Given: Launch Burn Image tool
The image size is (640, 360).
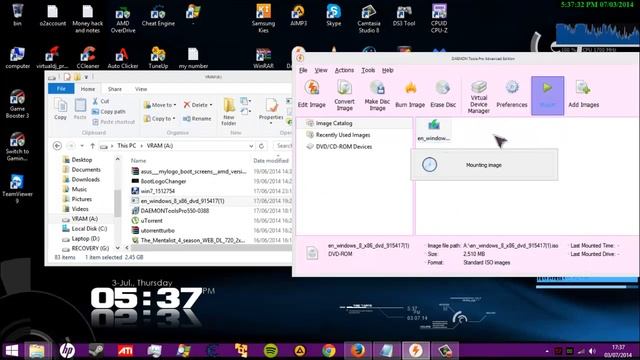Looking at the screenshot, I should click(x=410, y=94).
